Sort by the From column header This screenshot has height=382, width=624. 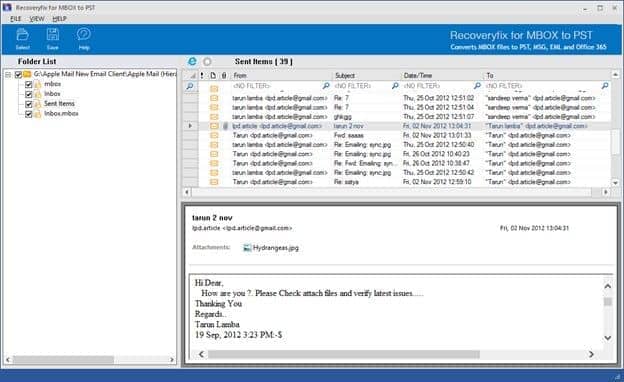click(281, 75)
